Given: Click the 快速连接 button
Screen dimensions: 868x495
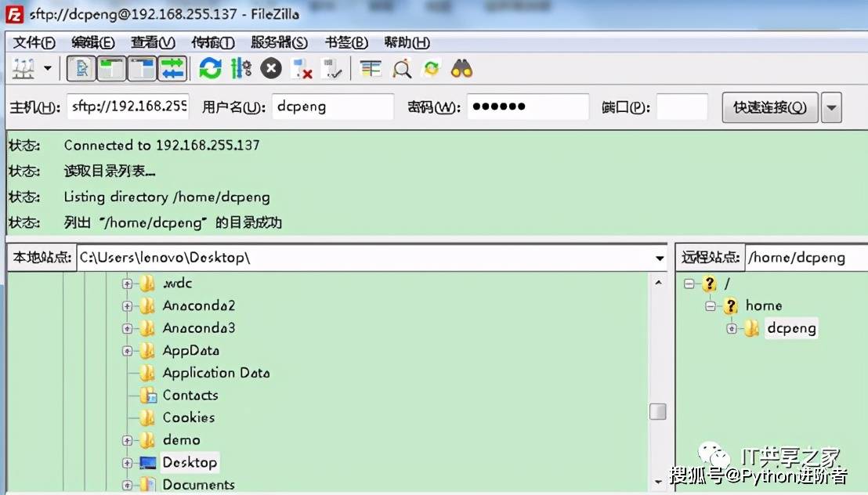Looking at the screenshot, I should pyautogui.click(x=770, y=107).
